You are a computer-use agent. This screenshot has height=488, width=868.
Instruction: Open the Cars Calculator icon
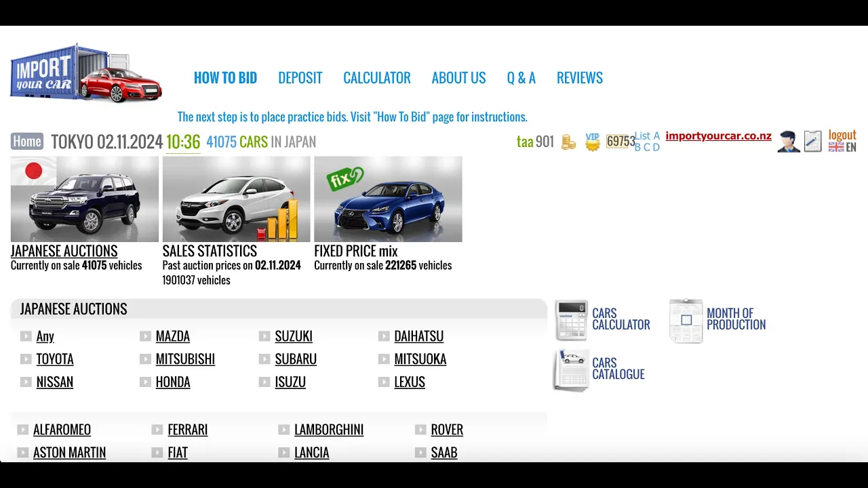coord(571,320)
